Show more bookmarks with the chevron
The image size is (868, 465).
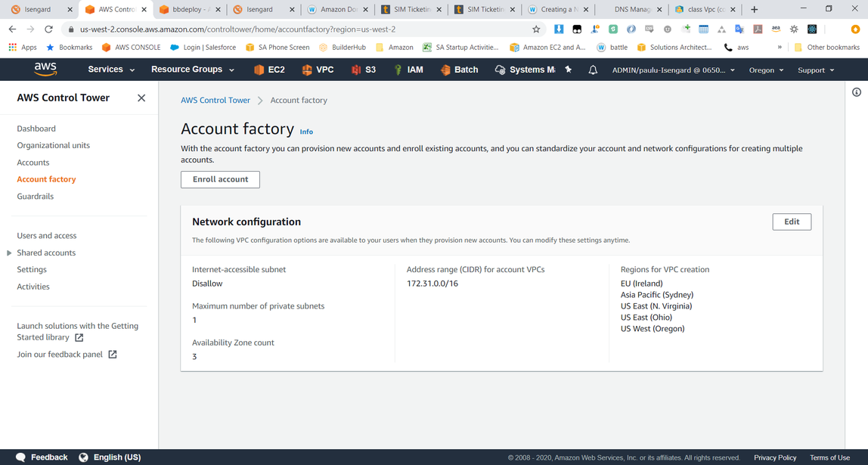tap(780, 47)
